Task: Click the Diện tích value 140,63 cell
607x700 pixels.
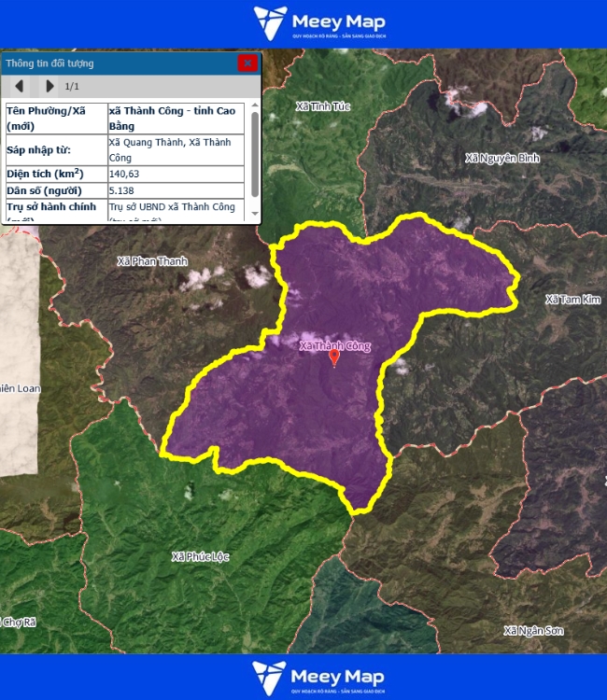Action: 176,174
